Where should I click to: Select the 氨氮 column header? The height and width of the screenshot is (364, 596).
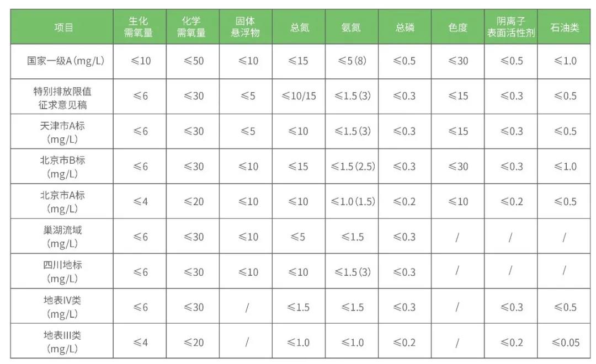click(x=351, y=27)
